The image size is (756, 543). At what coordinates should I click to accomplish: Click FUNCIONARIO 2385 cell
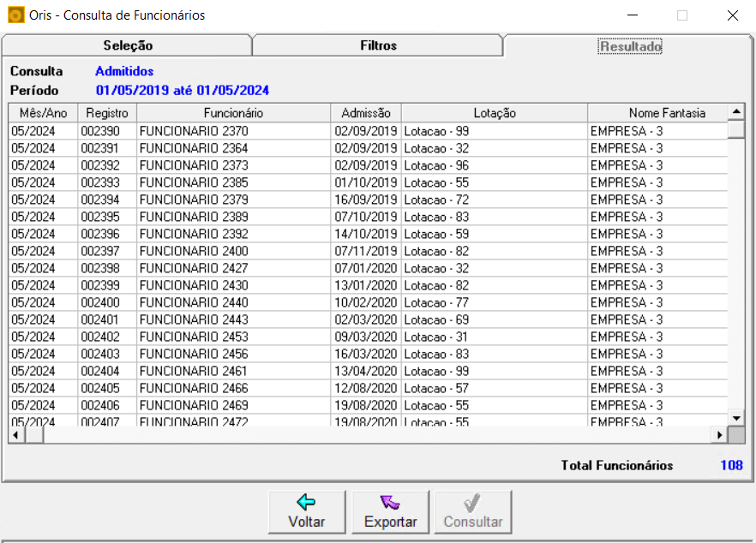(233, 182)
